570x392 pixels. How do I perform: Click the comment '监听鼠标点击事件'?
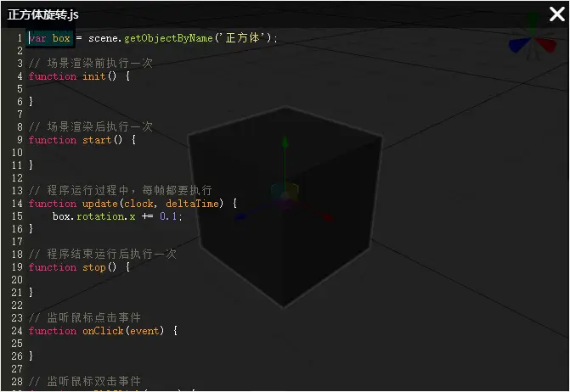pyautogui.click(x=93, y=318)
